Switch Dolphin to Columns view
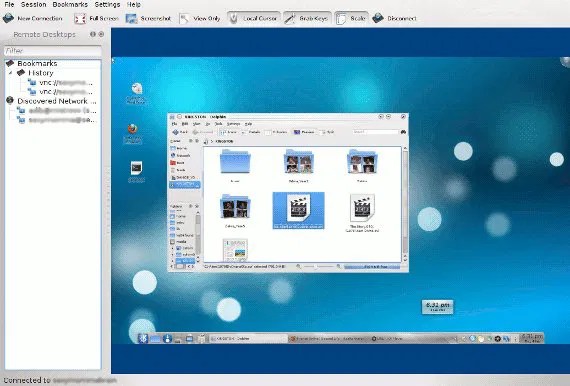 click(x=276, y=132)
